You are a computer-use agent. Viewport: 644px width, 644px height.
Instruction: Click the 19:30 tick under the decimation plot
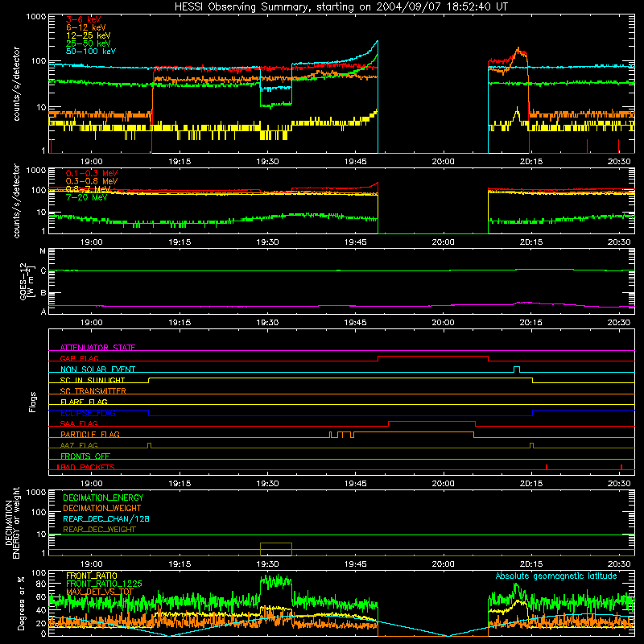coord(267,564)
